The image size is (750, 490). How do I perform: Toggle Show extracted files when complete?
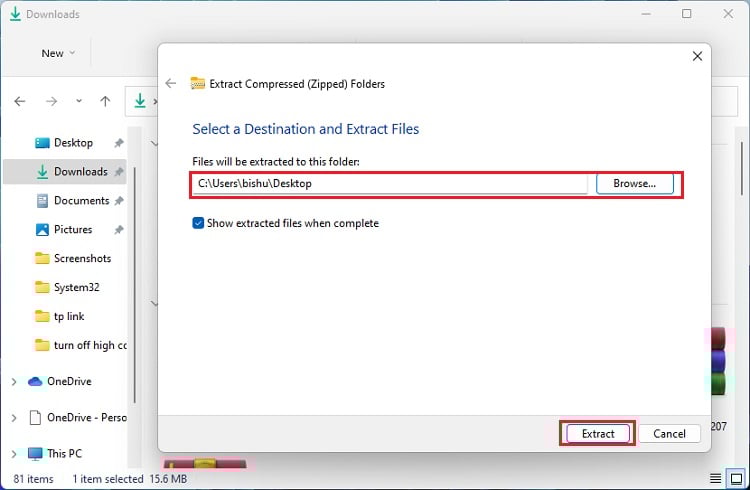(198, 223)
